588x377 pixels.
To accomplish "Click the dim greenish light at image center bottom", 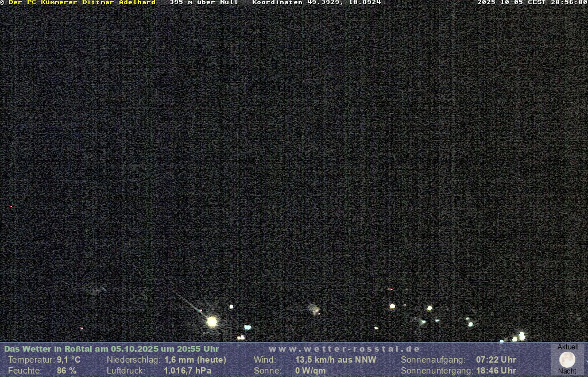I will point(314,309).
